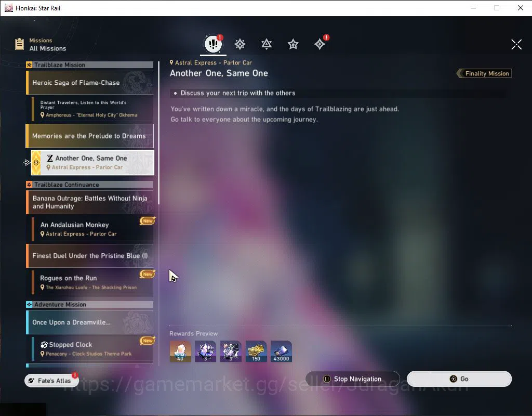View the Trailblaze EXP reward icon showing 40
This screenshot has height=416, width=532.
[x=180, y=351]
